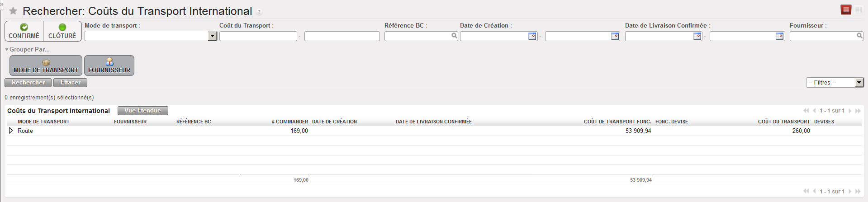The height and width of the screenshot is (202, 868).
Task: Open the help question mark after the title
Action: pos(259,12)
